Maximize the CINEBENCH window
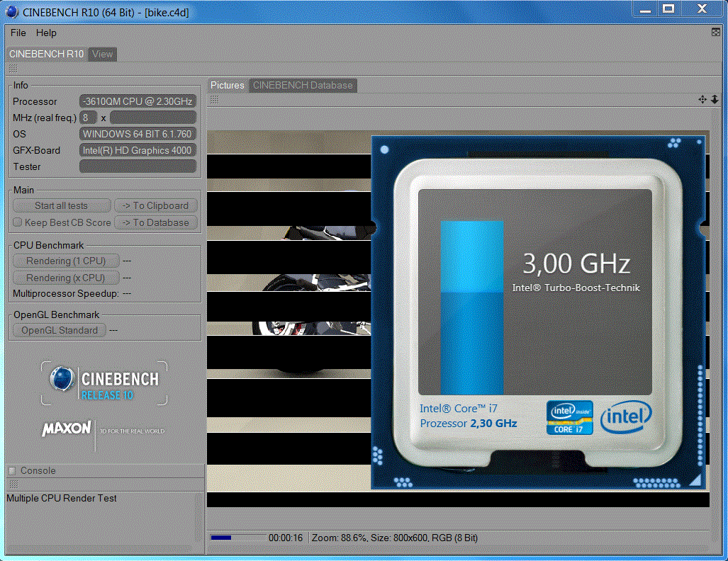Viewport: 728px width, 561px height. pyautogui.click(x=668, y=8)
